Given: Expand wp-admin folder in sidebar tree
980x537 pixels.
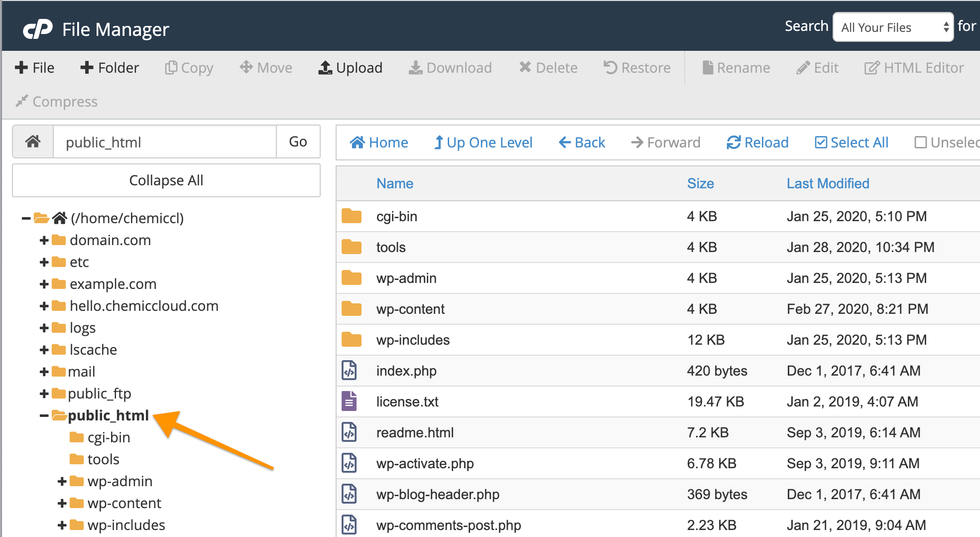Looking at the screenshot, I should coord(62,482).
